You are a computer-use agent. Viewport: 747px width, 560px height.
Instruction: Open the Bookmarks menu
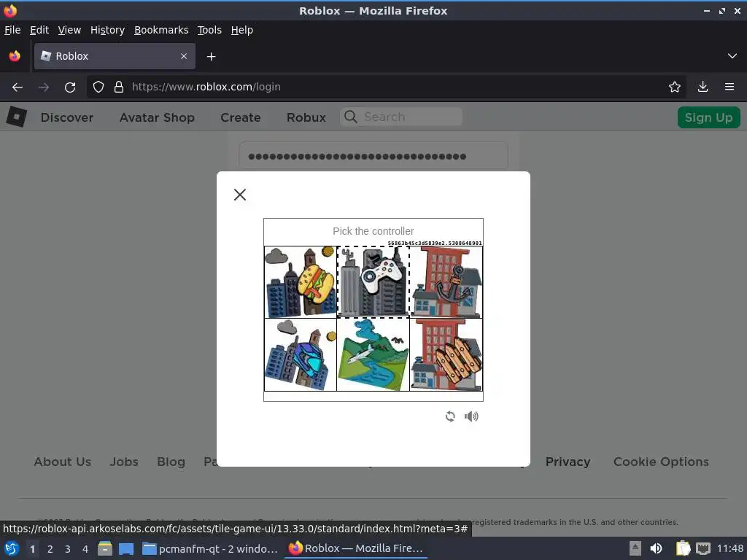[x=161, y=30]
